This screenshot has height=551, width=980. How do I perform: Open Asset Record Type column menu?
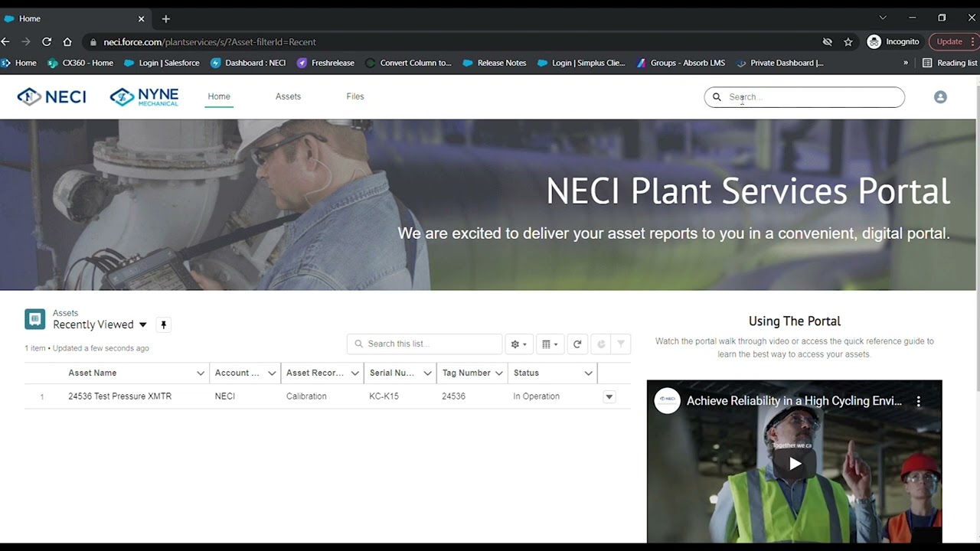point(355,373)
